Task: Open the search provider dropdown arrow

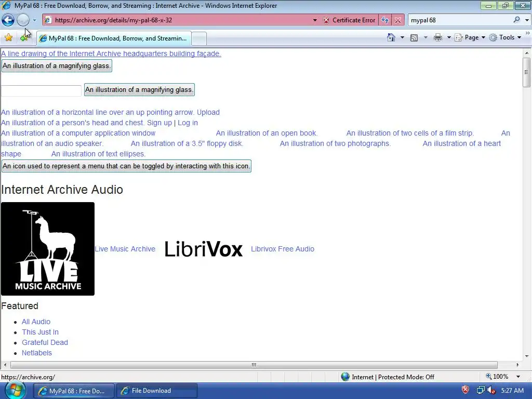Action: coord(527,20)
